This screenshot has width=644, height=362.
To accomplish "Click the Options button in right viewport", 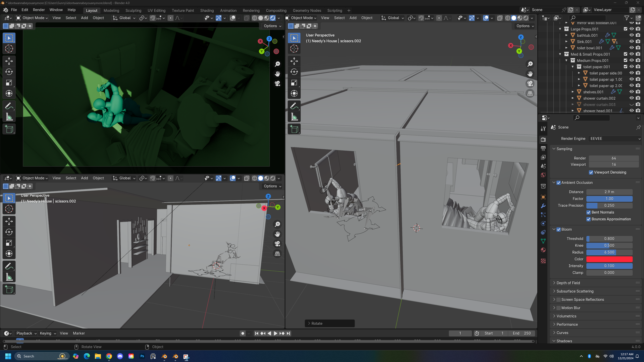I will (524, 26).
